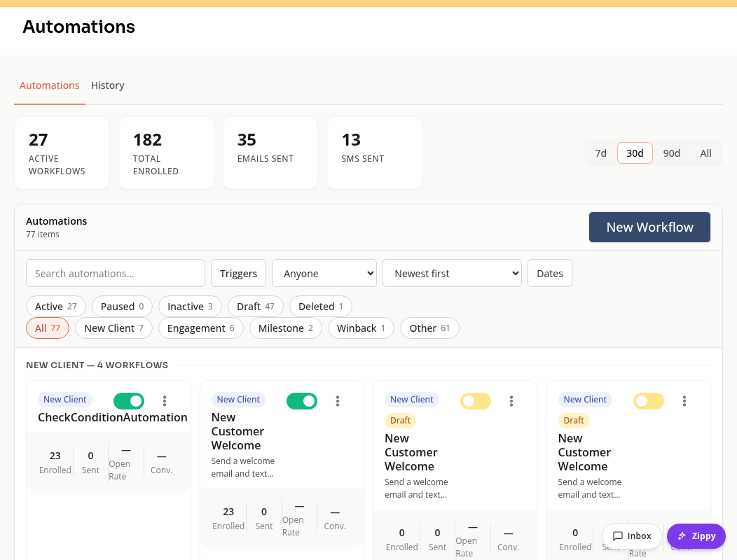Click the Search automations input field
737x560 pixels.
click(116, 273)
